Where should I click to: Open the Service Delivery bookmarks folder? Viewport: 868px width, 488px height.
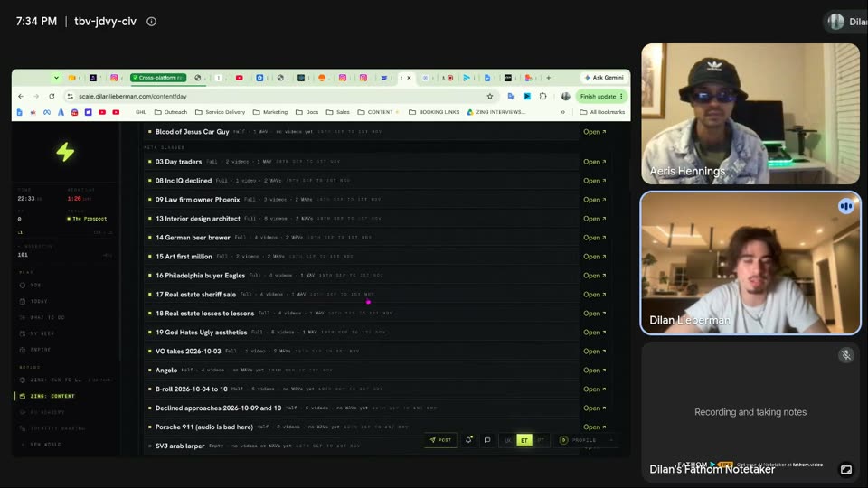click(x=220, y=112)
